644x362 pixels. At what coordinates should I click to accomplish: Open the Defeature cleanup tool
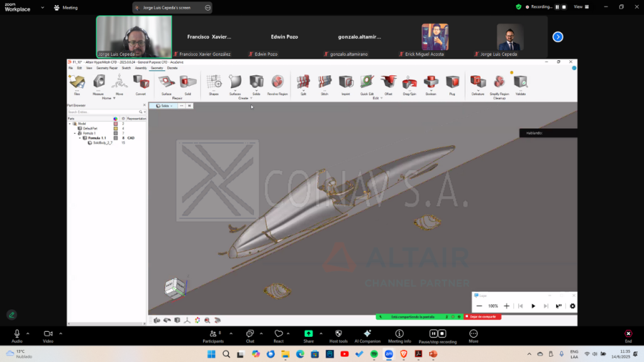478,82
